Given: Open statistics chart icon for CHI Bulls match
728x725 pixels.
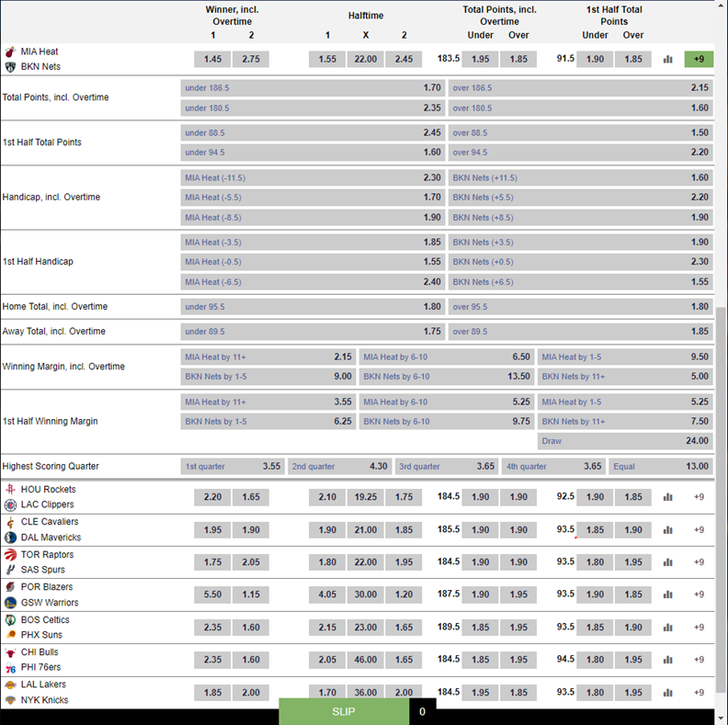Looking at the screenshot, I should (x=667, y=660).
